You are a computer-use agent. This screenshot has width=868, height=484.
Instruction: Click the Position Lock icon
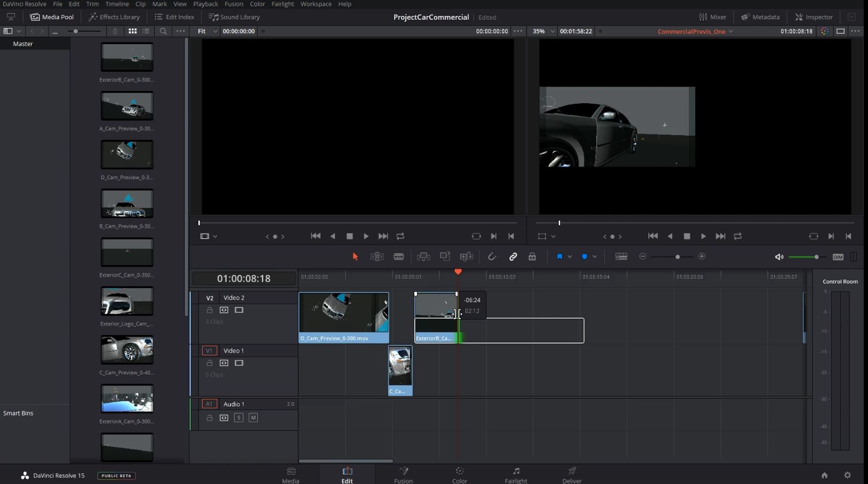pos(532,257)
